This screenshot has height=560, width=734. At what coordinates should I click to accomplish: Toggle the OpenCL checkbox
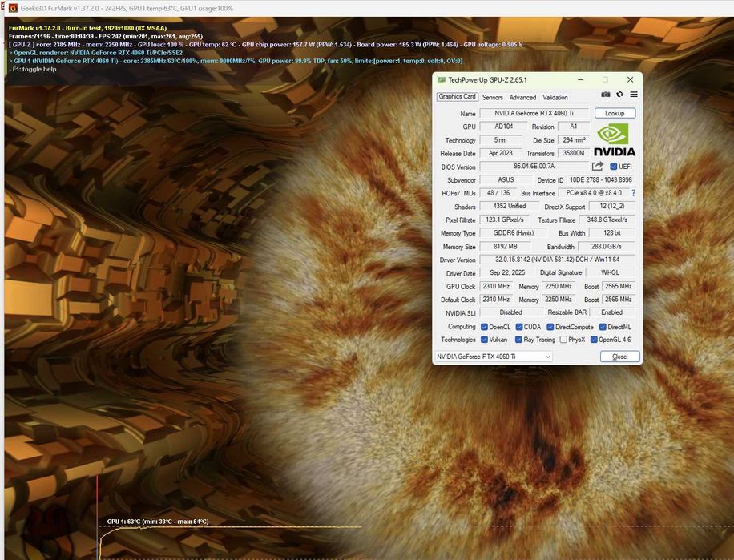[485, 327]
